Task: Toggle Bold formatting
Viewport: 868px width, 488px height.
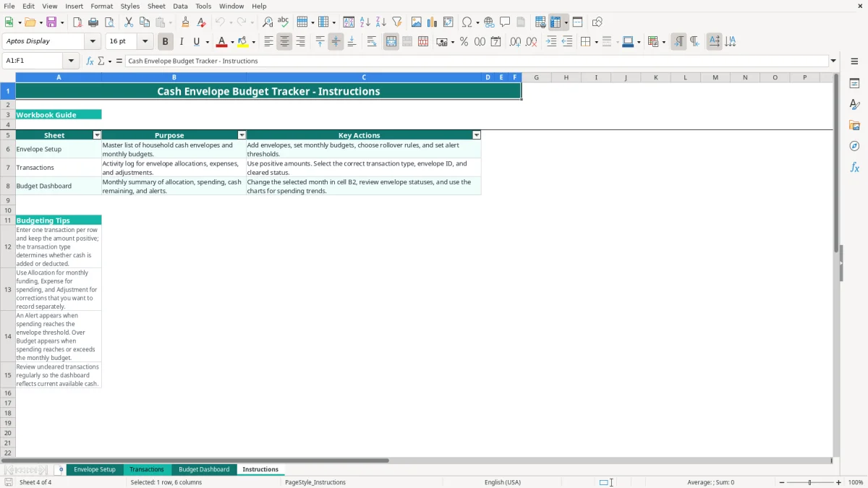Action: click(166, 42)
